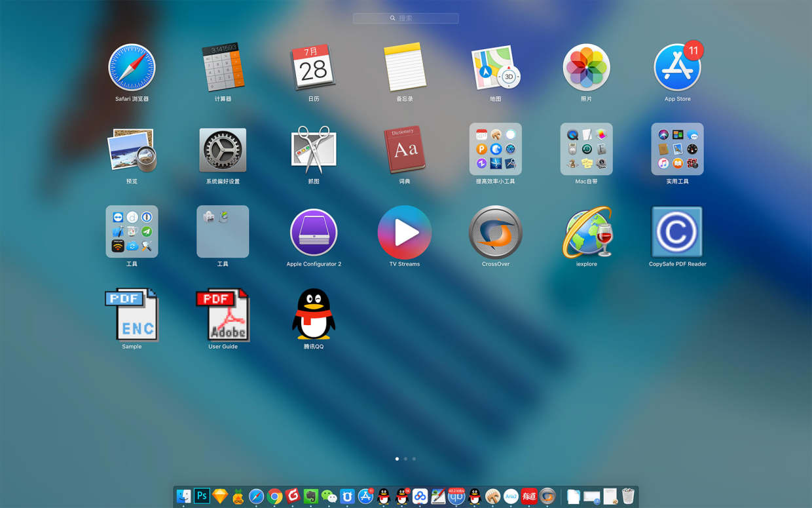Open 系统偏好设置 system preferences
The height and width of the screenshot is (508, 812).
(223, 150)
